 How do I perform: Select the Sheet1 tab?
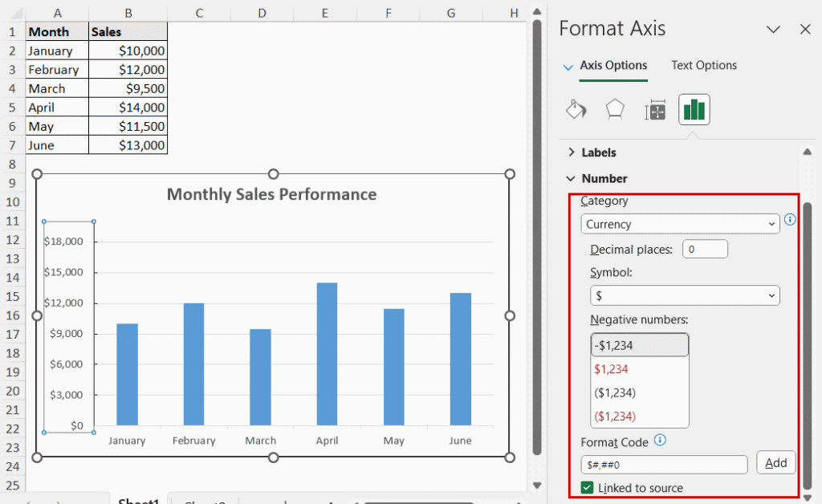pos(138,499)
